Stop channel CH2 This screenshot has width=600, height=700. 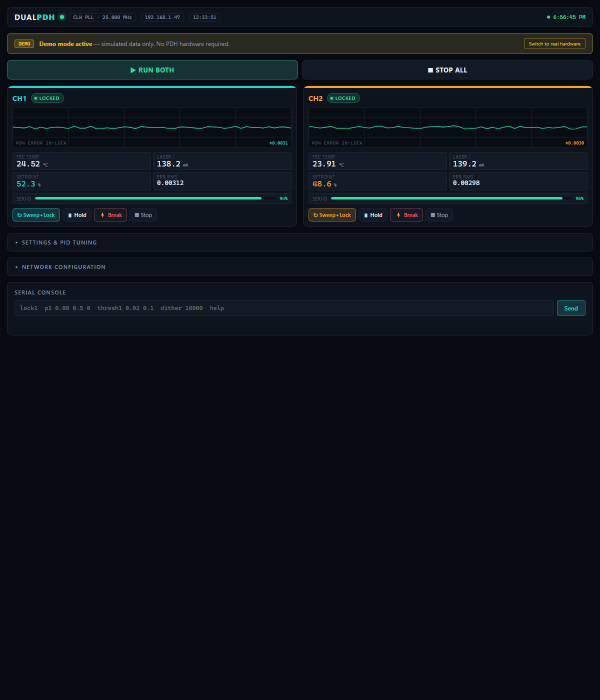(439, 215)
